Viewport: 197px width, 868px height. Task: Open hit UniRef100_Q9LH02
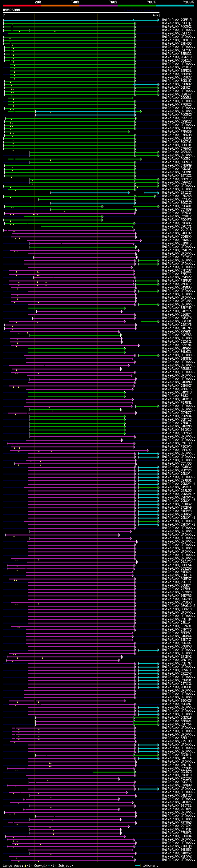pyautogui.click(x=177, y=128)
